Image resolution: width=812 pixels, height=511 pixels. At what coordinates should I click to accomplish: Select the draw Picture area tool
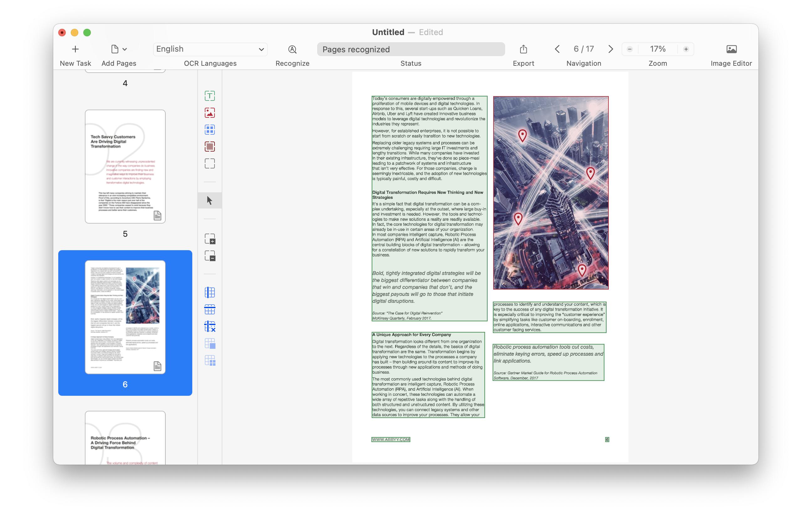(x=209, y=113)
